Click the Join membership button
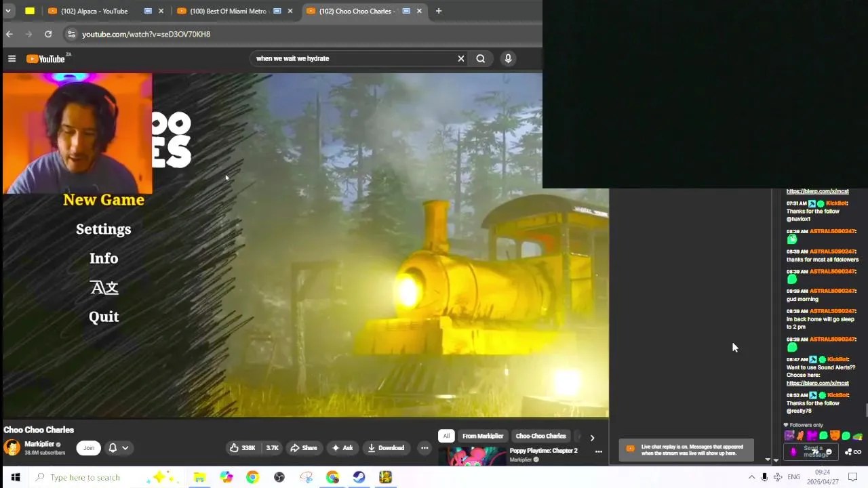Viewport: 868px width, 488px height. click(89, 448)
